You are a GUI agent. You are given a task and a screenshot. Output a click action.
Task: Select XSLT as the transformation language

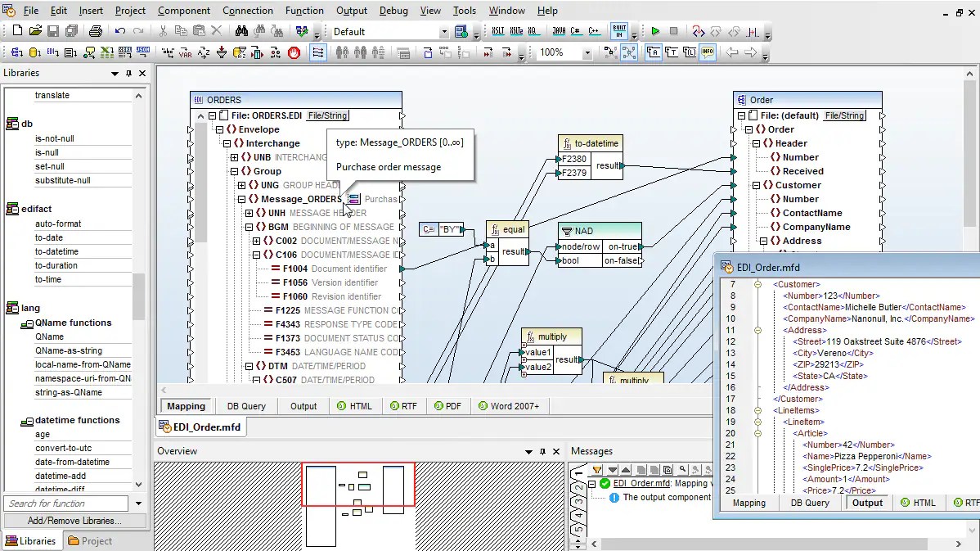(497, 30)
